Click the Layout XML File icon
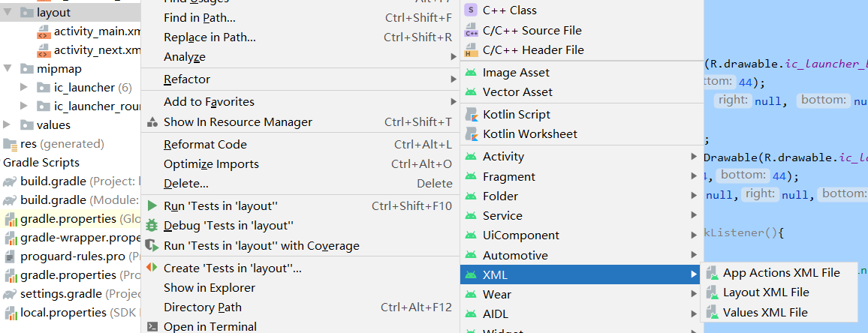 tap(711, 292)
